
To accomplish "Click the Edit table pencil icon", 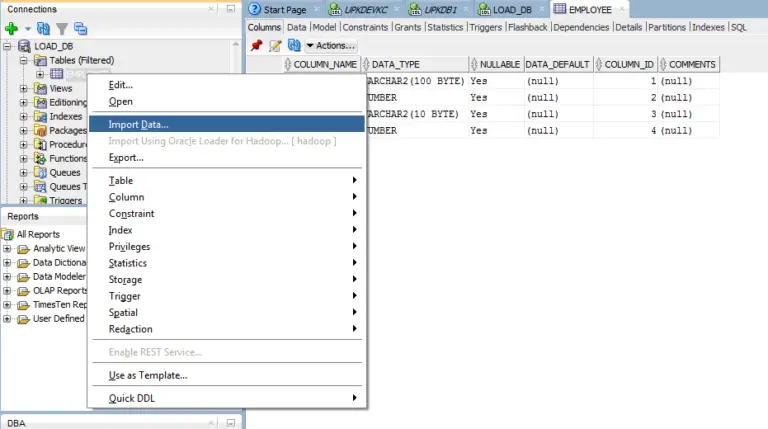I will pyautogui.click(x=275, y=46).
